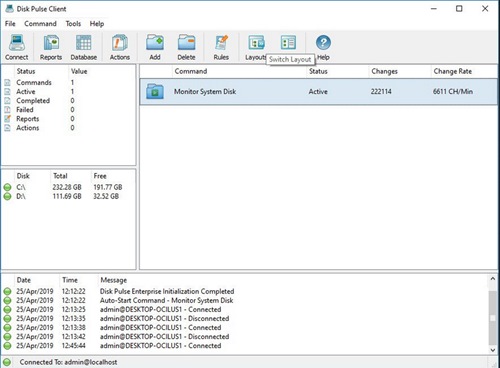Screen dimensions: 500x368
Task: Open the Actions toolbar icon
Action: coord(120,47)
